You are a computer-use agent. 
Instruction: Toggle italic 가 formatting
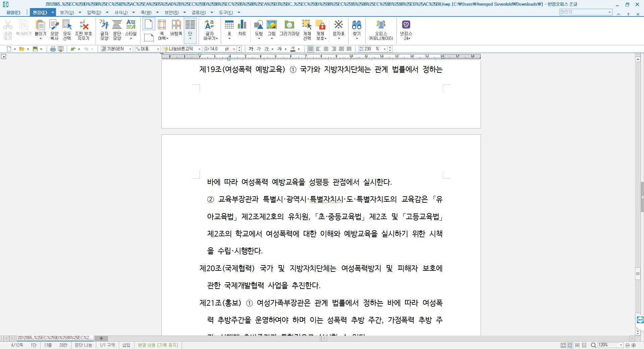[x=259, y=49]
